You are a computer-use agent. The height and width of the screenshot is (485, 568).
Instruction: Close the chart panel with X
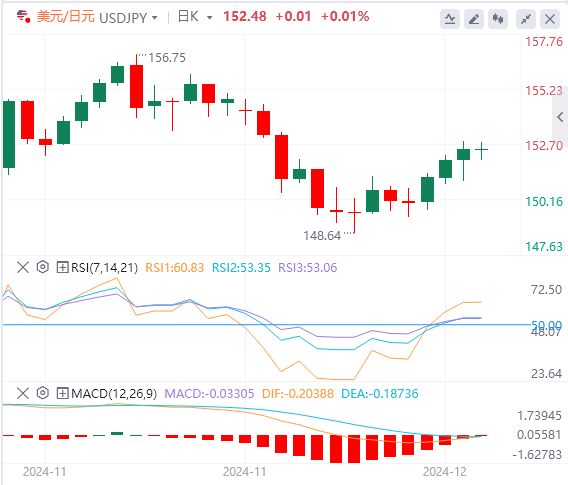550,19
